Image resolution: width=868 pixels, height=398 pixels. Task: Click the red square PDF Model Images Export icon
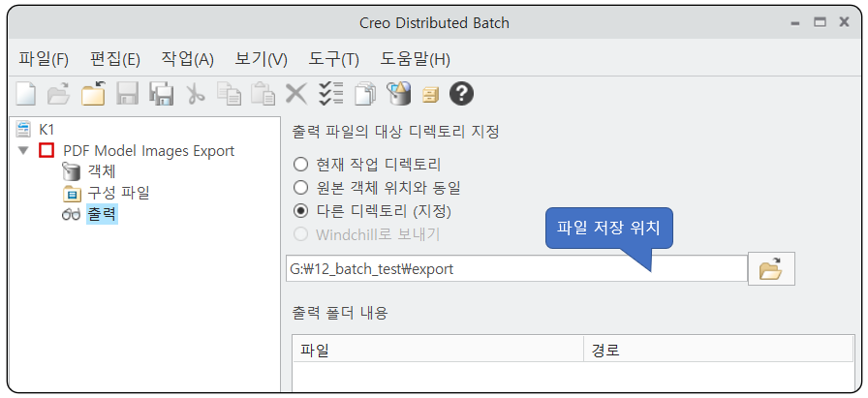[x=46, y=150]
